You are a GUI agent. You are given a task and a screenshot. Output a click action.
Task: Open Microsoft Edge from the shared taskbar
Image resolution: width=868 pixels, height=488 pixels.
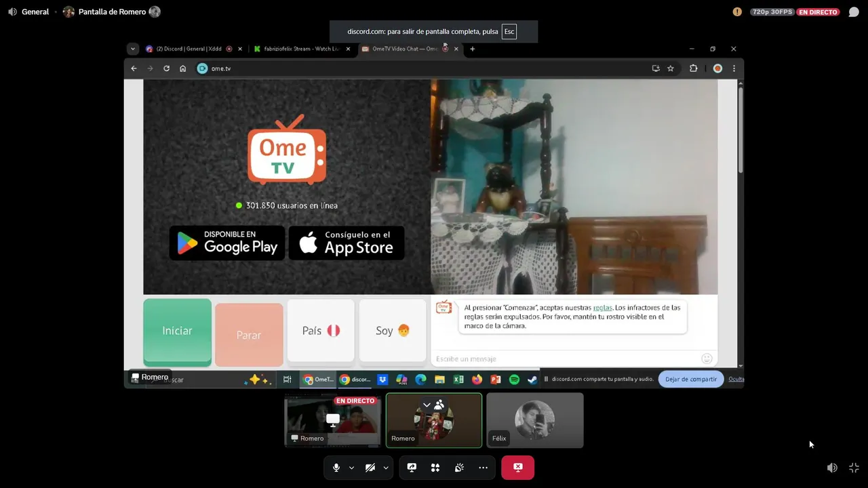(x=420, y=380)
